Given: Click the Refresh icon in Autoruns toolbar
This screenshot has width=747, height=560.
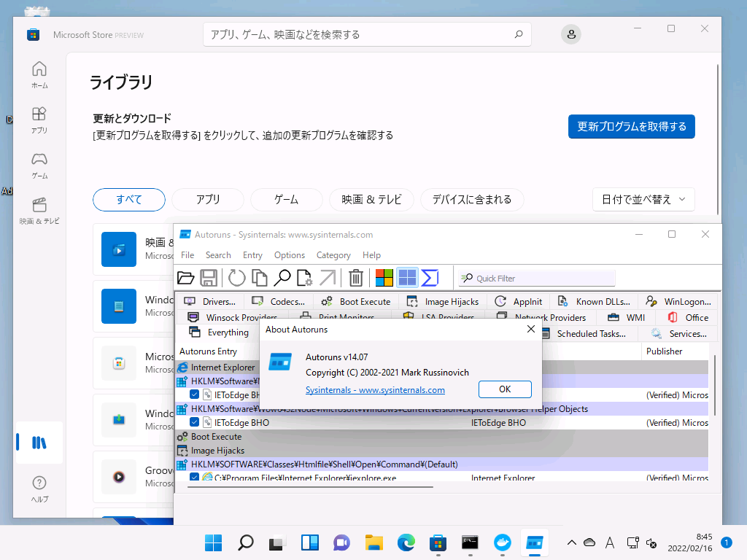Looking at the screenshot, I should 237,278.
